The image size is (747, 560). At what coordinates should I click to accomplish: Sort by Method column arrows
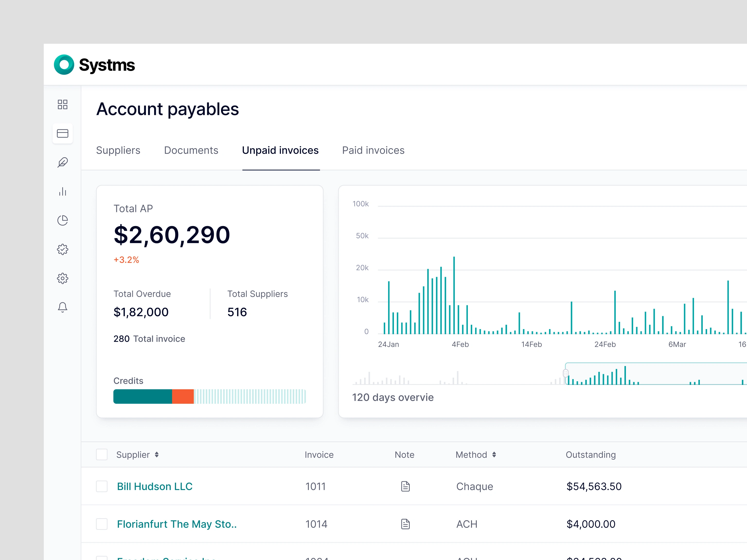(x=494, y=455)
